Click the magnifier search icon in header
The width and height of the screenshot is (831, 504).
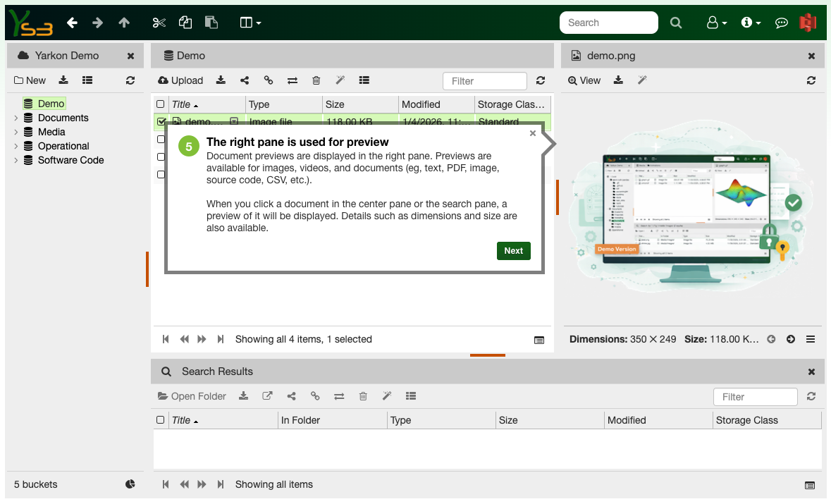click(676, 23)
